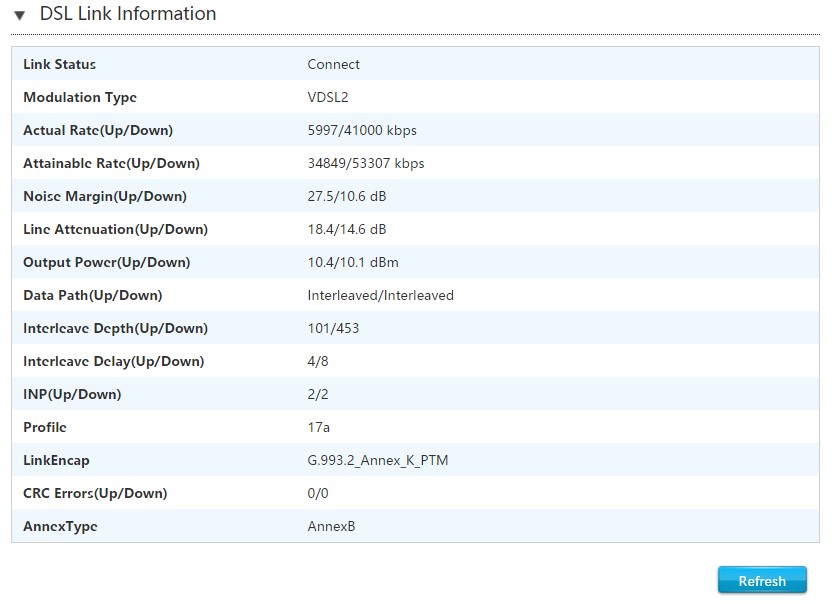Click the Connect link status value
Screen dimensions: 837x604
click(x=333, y=64)
